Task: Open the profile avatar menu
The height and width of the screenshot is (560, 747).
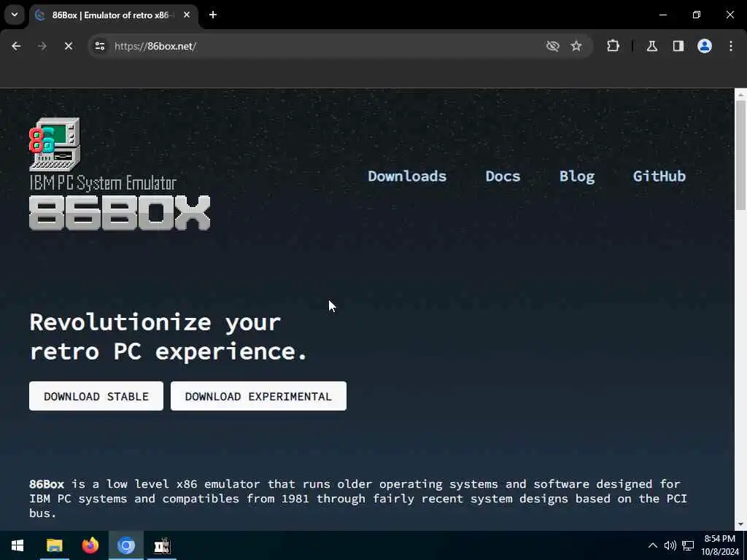Action: pyautogui.click(x=705, y=46)
